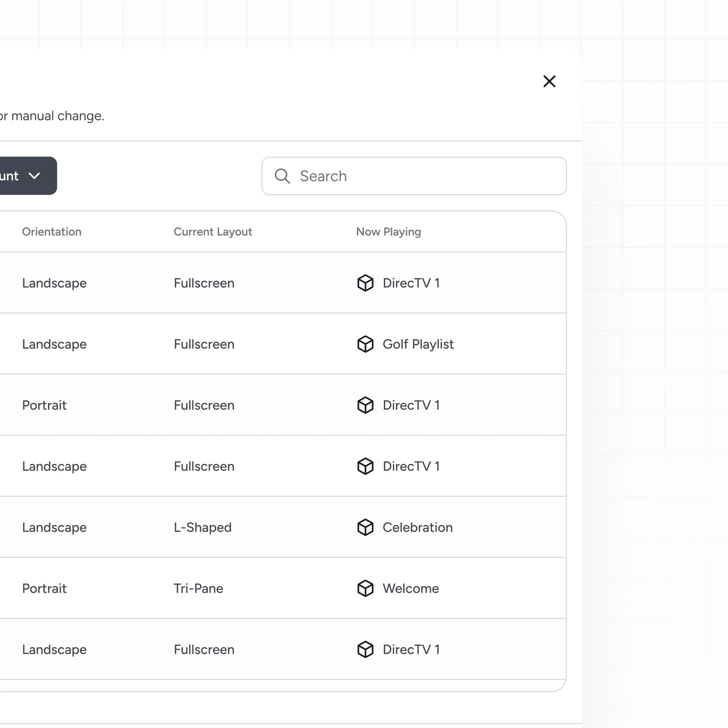Select the Golf Playlist entry
728x728 pixels.
click(x=418, y=344)
